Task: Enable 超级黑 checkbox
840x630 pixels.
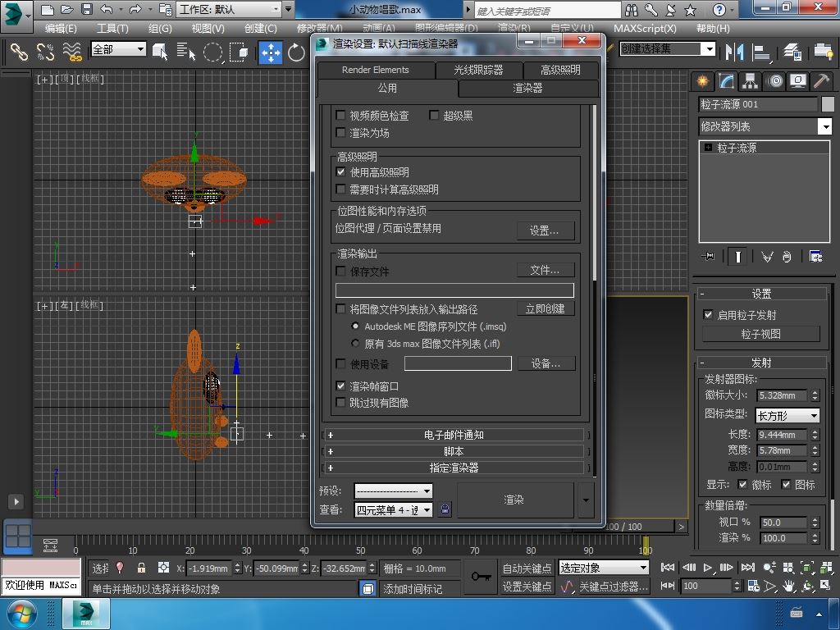Action: pyautogui.click(x=434, y=115)
